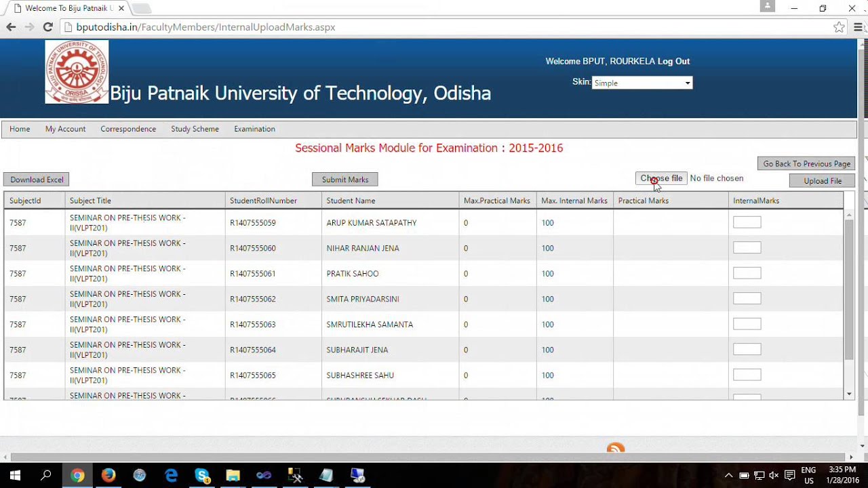
Task: Click the InternalMarks field for NIHAR RANJAN JENA
Action: pos(747,248)
